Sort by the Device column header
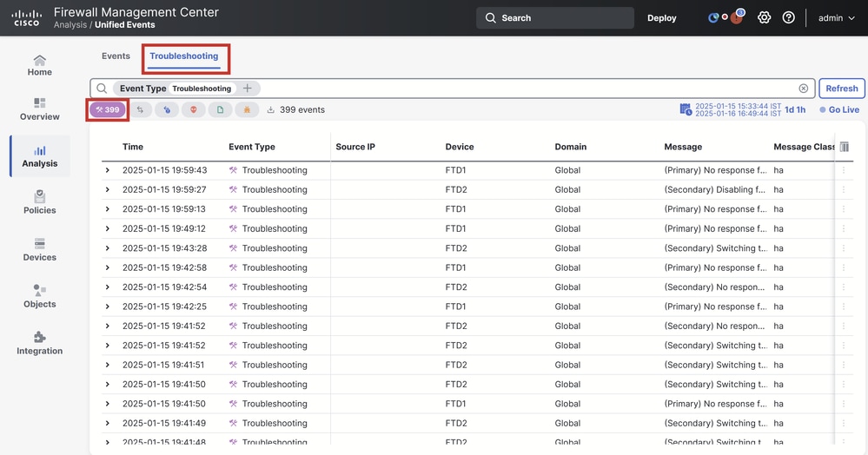This screenshot has width=868, height=455. 460,147
